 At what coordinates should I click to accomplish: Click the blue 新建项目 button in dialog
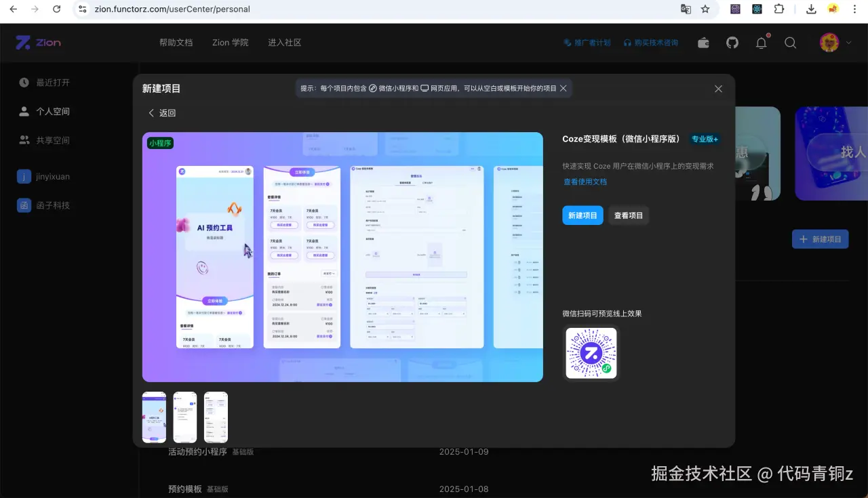(583, 215)
